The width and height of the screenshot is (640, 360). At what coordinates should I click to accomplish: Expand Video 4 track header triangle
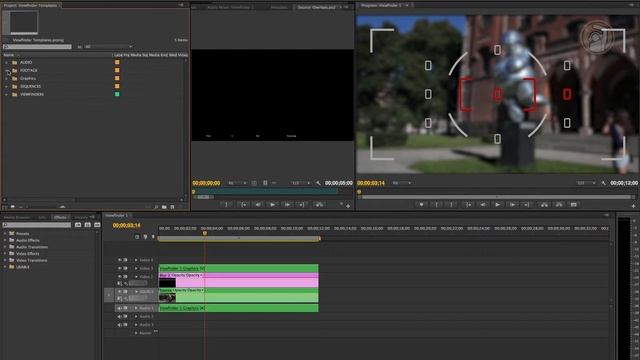click(x=136, y=260)
